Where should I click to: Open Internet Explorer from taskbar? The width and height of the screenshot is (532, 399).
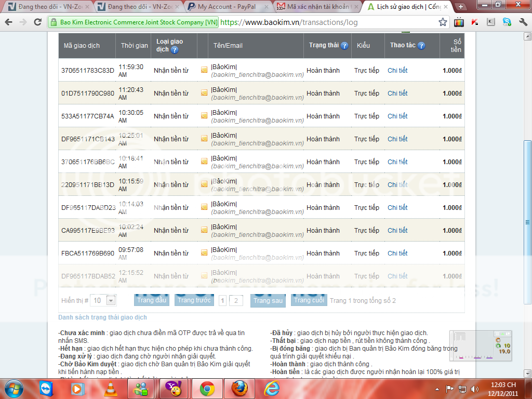coord(272,389)
